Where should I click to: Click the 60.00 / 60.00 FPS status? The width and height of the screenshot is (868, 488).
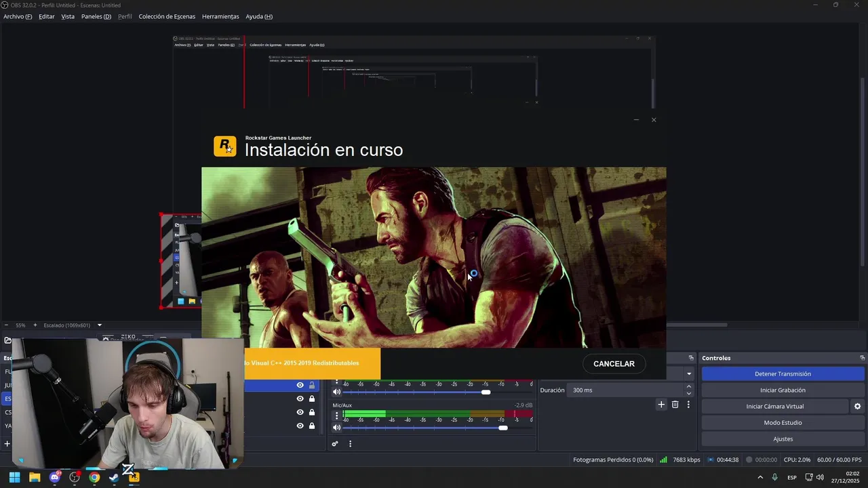(839, 460)
